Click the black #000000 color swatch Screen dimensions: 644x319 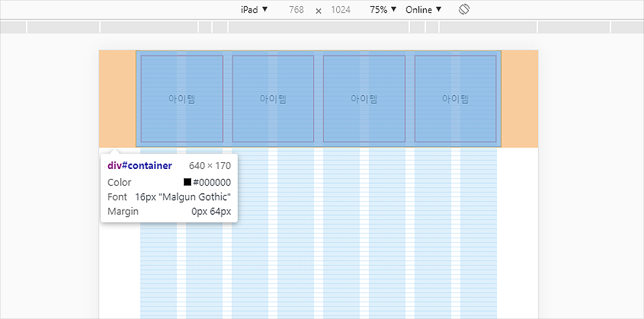coord(187,182)
